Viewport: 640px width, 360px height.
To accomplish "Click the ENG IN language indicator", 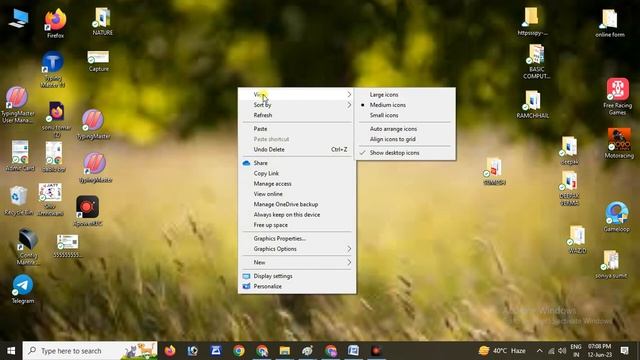I will click(576, 351).
